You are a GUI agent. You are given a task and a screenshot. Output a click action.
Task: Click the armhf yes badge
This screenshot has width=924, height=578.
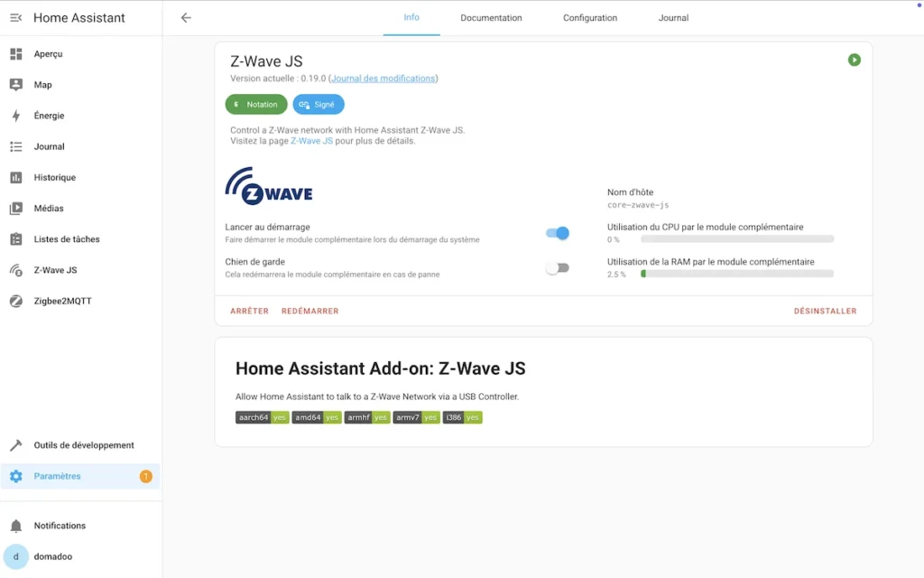(367, 417)
